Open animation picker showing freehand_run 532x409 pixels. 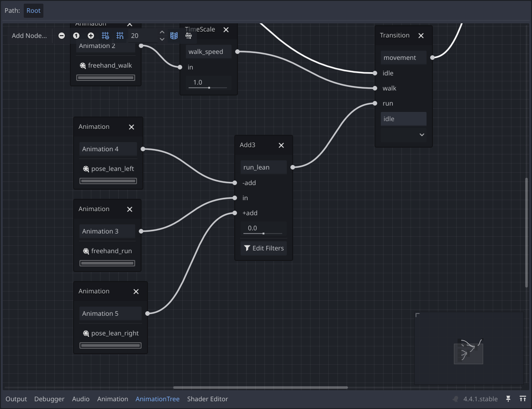point(108,251)
